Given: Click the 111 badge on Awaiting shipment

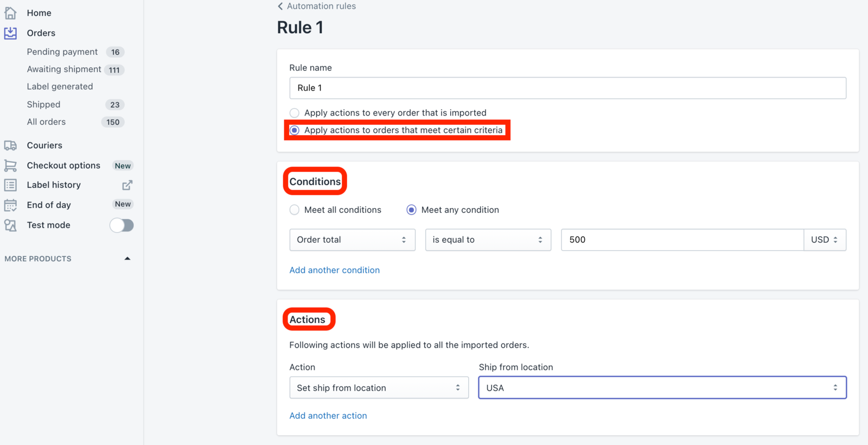Looking at the screenshot, I should pyautogui.click(x=114, y=70).
